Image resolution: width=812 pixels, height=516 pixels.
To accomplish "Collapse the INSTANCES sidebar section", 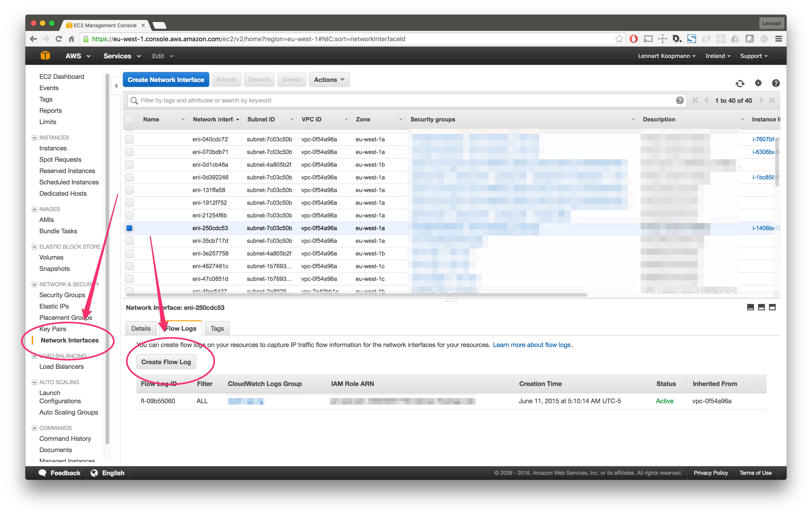I will (34, 137).
